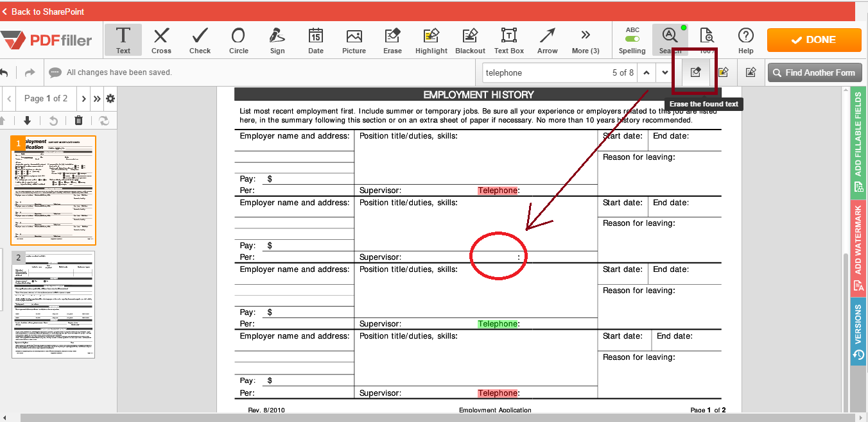Click the Page 1 of 2 indicator

tap(46, 99)
